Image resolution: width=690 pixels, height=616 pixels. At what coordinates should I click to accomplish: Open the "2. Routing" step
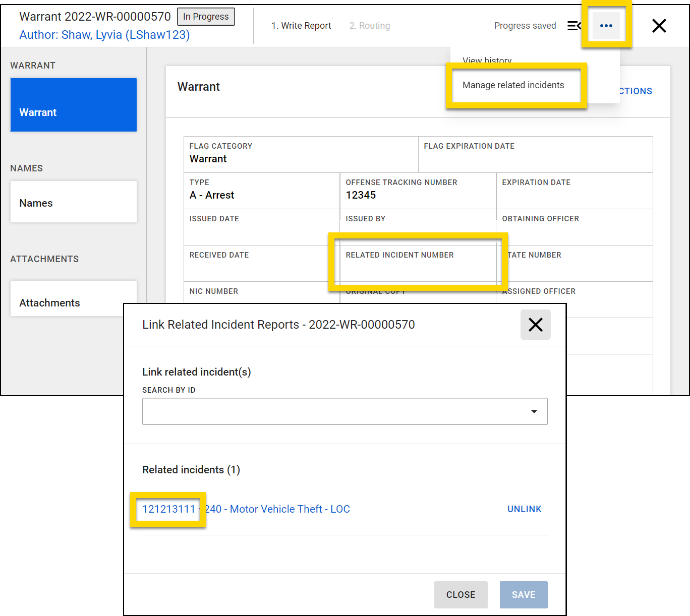pyautogui.click(x=370, y=25)
